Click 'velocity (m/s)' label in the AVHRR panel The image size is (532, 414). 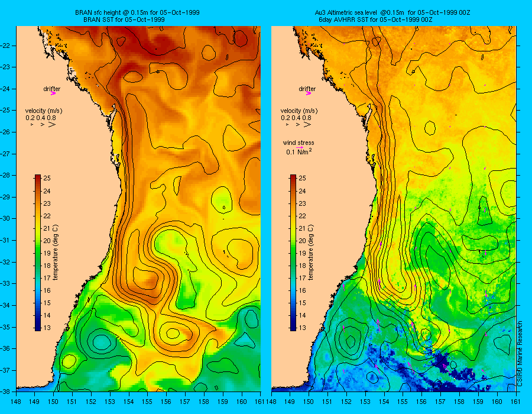[299, 111]
